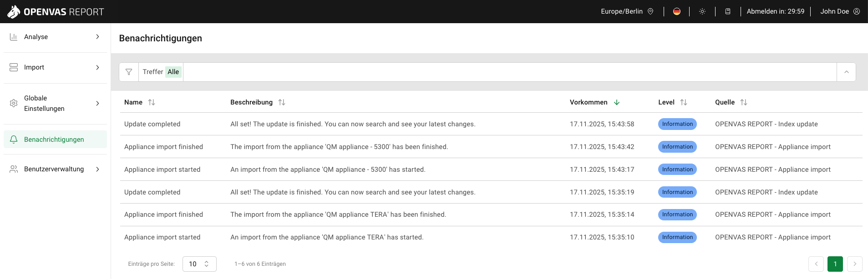
Task: Sort table by Quelle column
Action: tap(744, 102)
